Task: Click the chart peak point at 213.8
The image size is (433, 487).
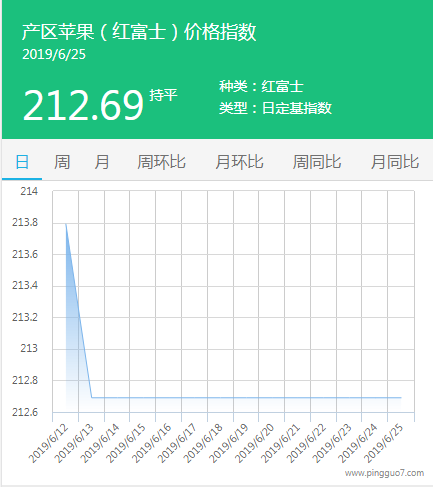Action: 66,224
